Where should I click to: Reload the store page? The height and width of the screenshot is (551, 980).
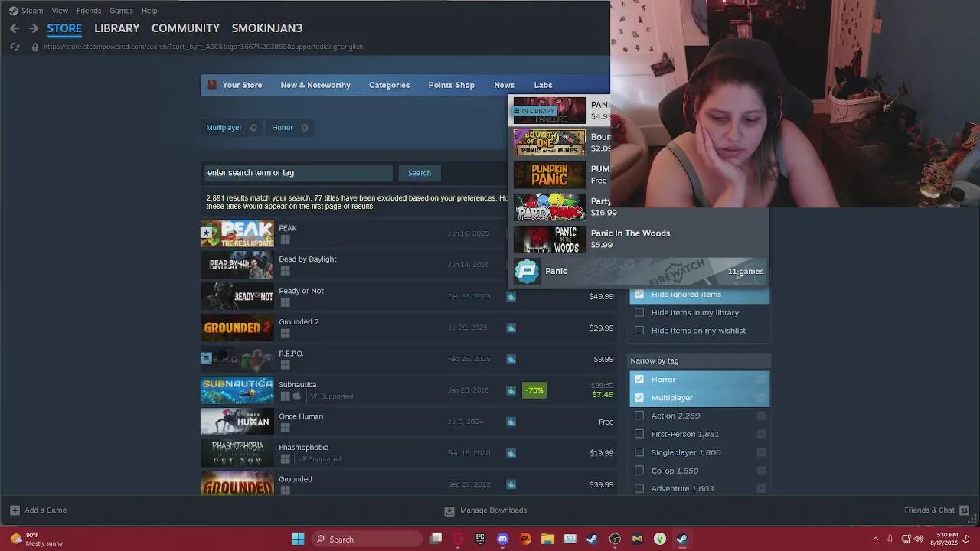pyautogui.click(x=15, y=47)
